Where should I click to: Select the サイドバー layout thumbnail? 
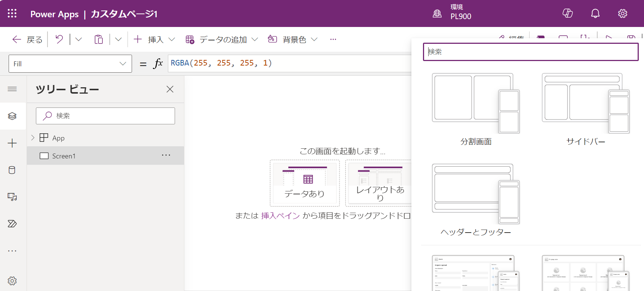(586, 103)
